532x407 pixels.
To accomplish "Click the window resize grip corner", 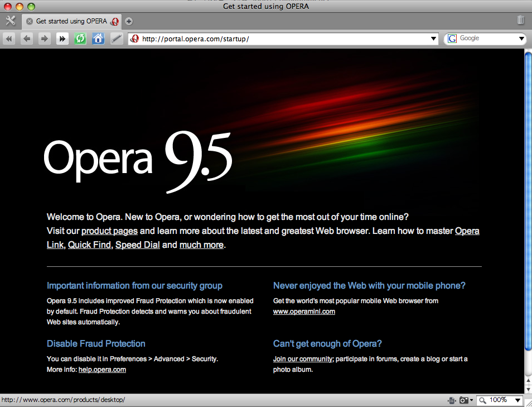I will pos(528,403).
